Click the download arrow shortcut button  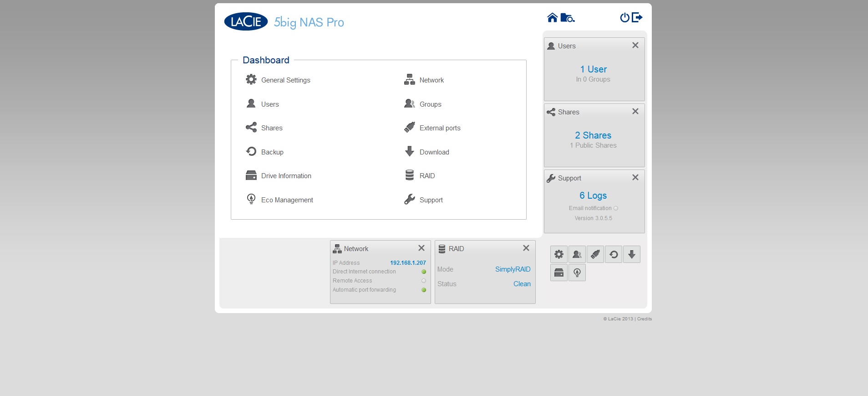pos(632,254)
